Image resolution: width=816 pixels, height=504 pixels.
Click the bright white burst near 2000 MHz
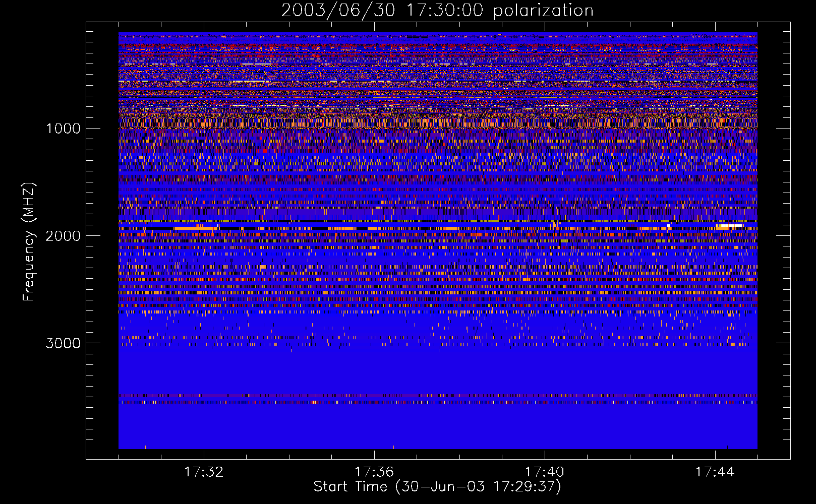tap(730, 226)
